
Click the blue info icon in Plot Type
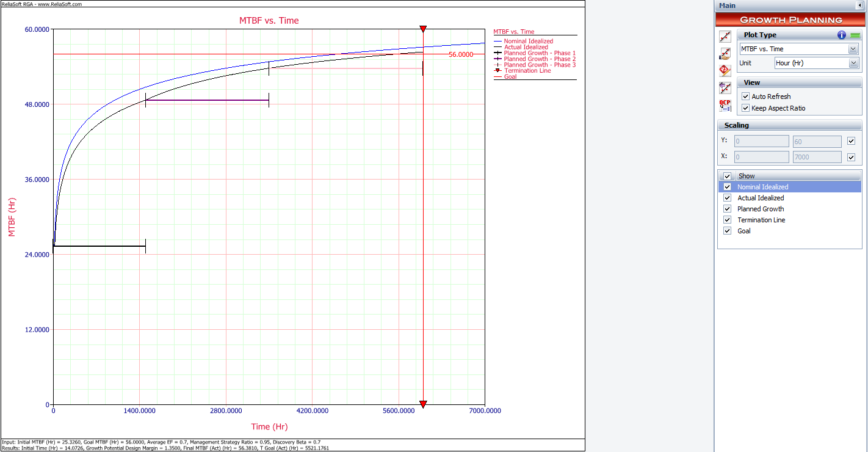coord(842,35)
